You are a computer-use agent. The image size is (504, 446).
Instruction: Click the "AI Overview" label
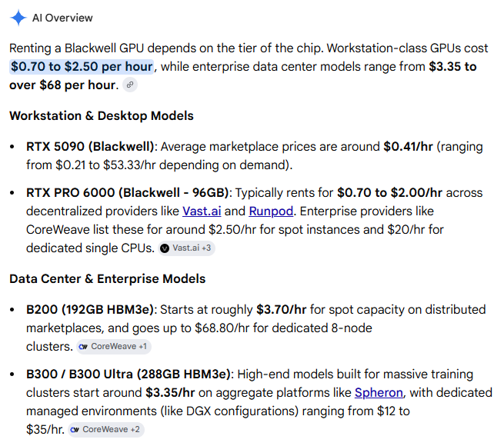coord(62,18)
